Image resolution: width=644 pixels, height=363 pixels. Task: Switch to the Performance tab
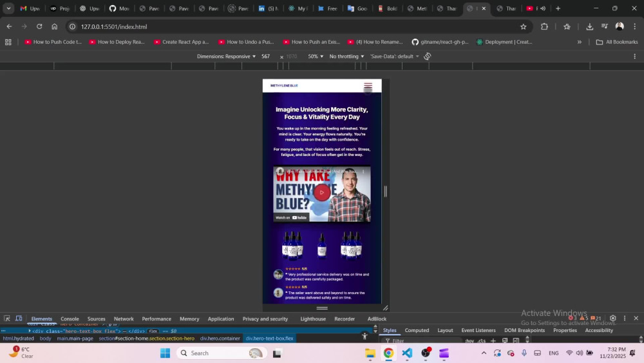pyautogui.click(x=156, y=319)
